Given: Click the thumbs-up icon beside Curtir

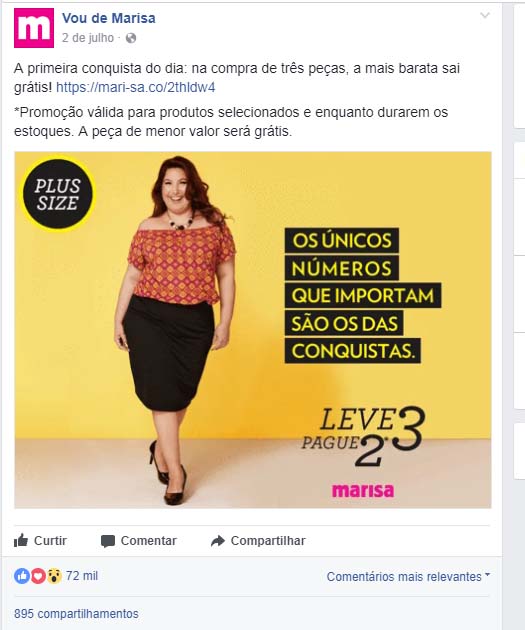Looking at the screenshot, I should tap(21, 541).
